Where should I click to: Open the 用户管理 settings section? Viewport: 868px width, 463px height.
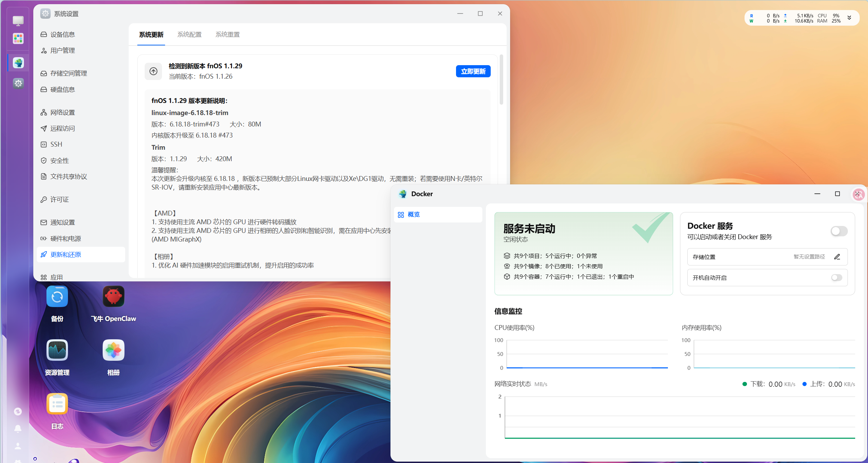click(x=63, y=50)
